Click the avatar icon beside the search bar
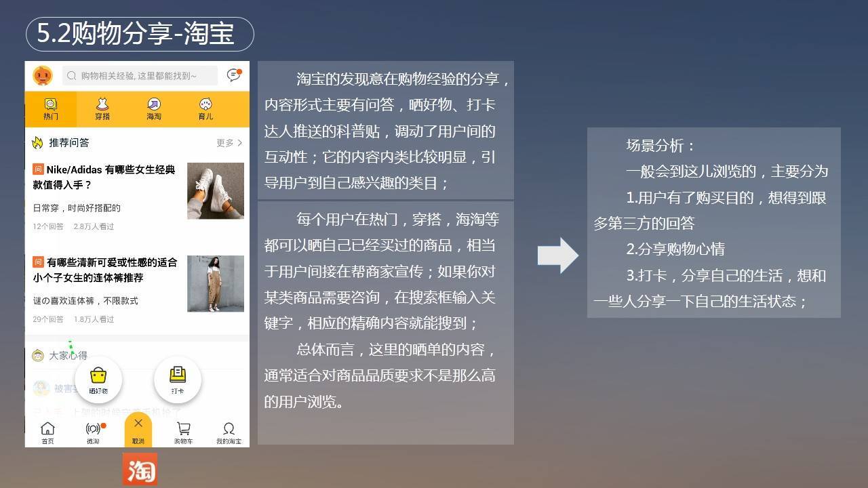The image size is (868, 488). pos(42,76)
